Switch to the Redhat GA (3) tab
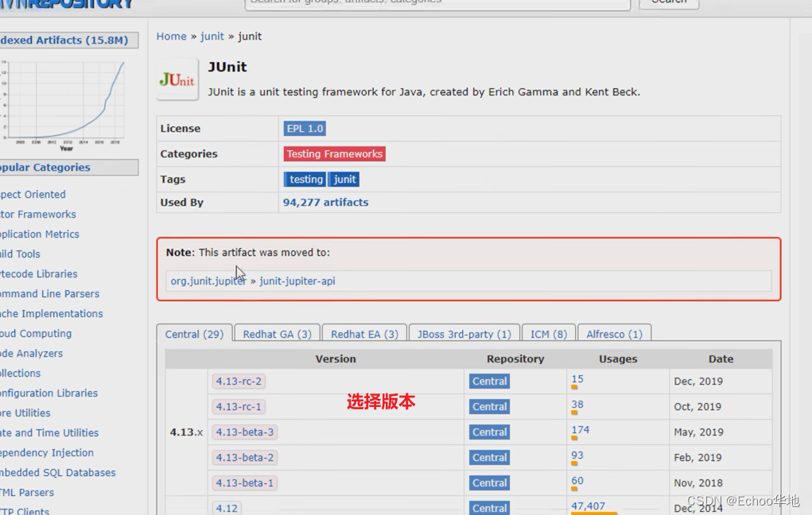812x515 pixels. (277, 334)
